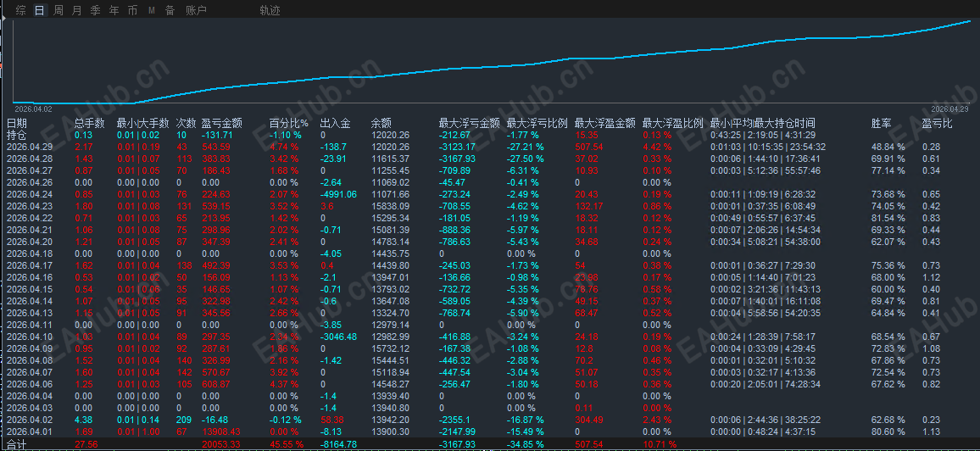Viewport: 980px width, 451px height.
Task: Click the balance value 11615.37
Action: [x=390, y=159]
